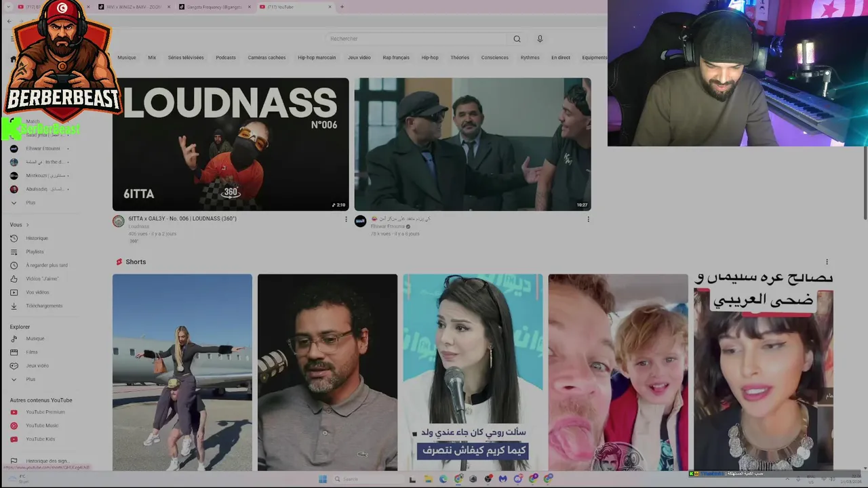The image size is (868, 488).
Task: Select the Hip-hop marocain filter chip
Action: 317,58
